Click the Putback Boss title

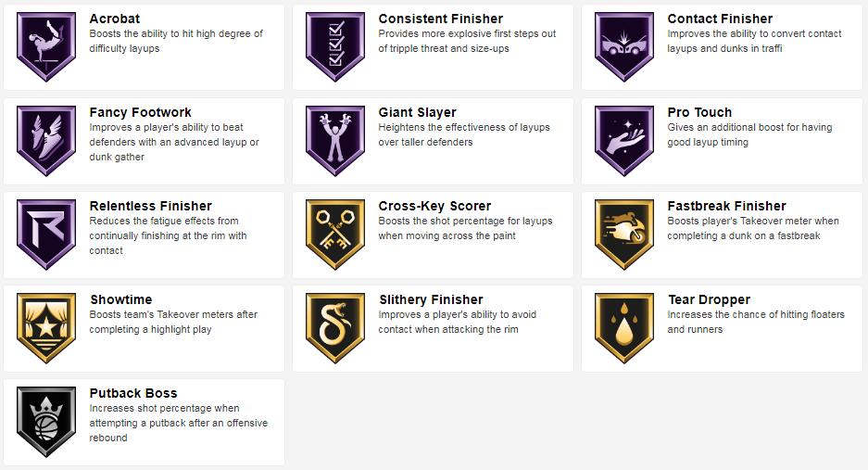133,393
